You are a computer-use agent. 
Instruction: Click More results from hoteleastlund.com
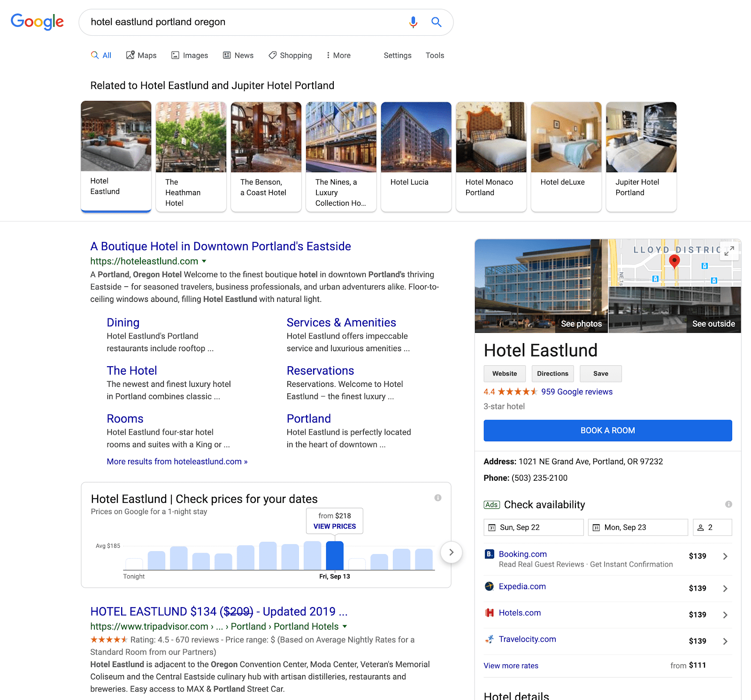pos(177,462)
